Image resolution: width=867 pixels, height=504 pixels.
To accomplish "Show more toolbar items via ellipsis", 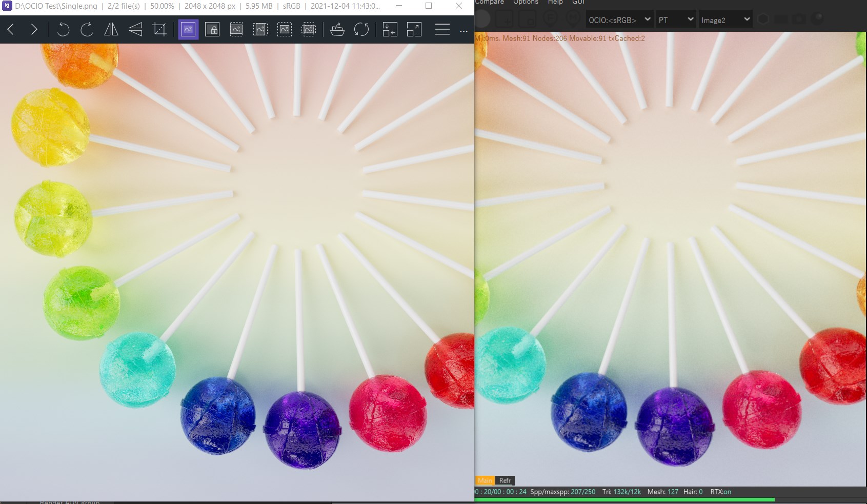I will coord(464,31).
